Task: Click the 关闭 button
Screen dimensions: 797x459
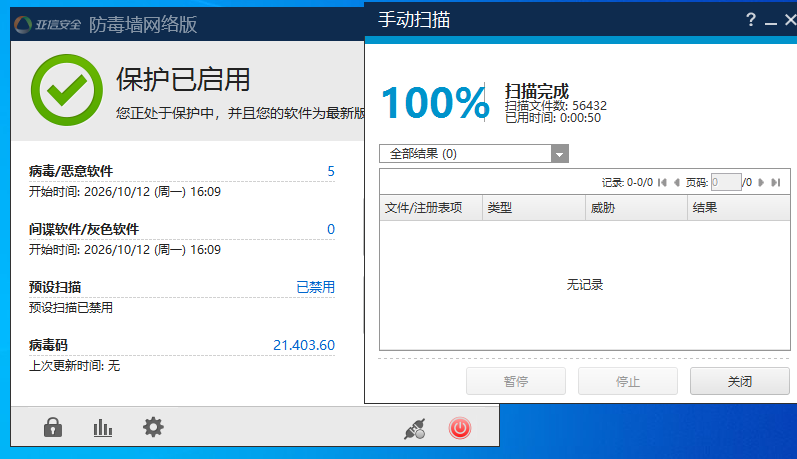Action: coord(740,381)
